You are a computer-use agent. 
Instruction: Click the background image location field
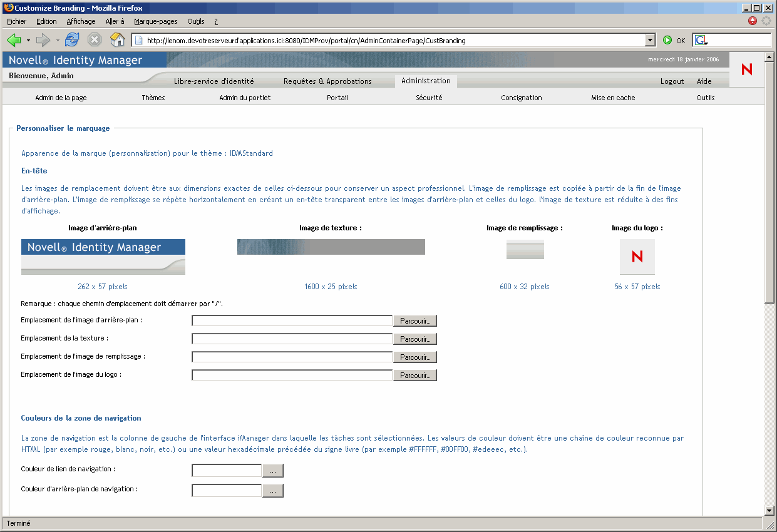[x=292, y=320]
